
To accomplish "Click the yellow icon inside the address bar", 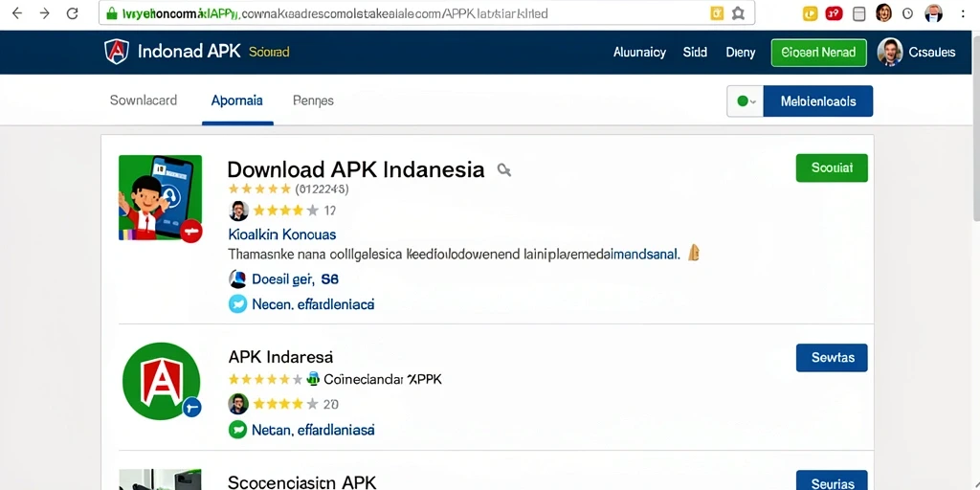I will [x=717, y=13].
